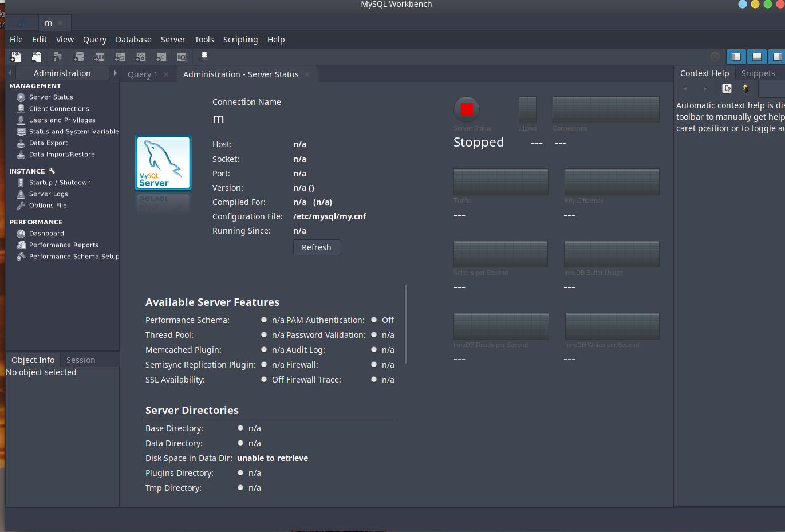Switch to the Query 1 tab

click(x=143, y=74)
